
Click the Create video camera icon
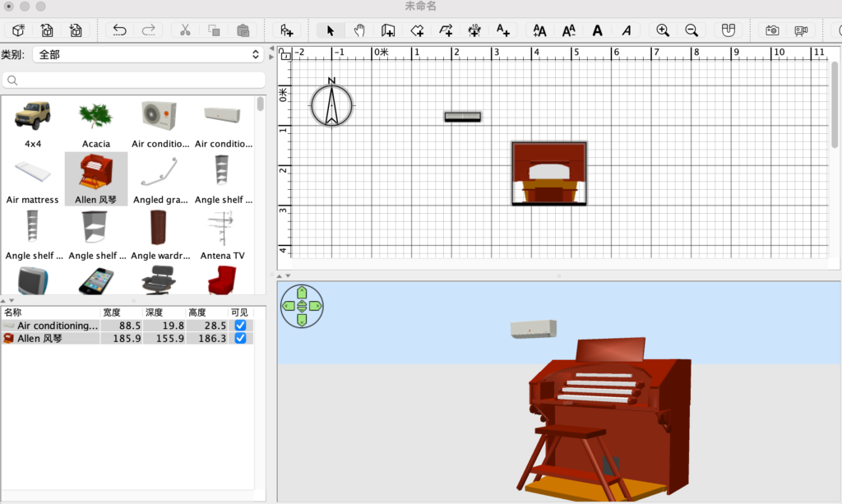(x=802, y=30)
